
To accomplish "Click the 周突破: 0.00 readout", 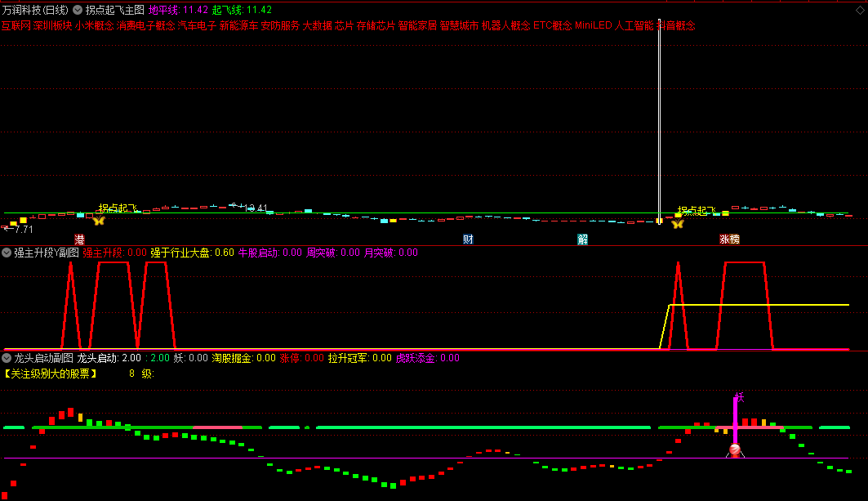I will 333,253.
